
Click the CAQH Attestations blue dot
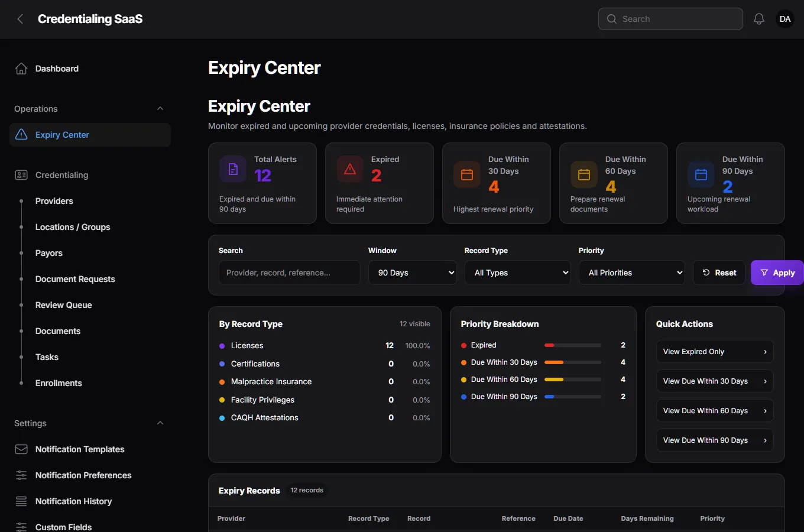222,418
